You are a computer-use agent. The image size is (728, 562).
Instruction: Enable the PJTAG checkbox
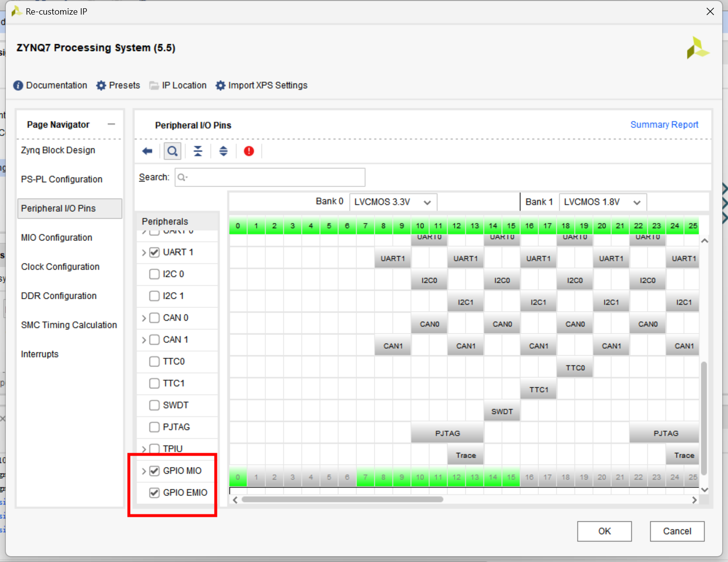pyautogui.click(x=154, y=427)
